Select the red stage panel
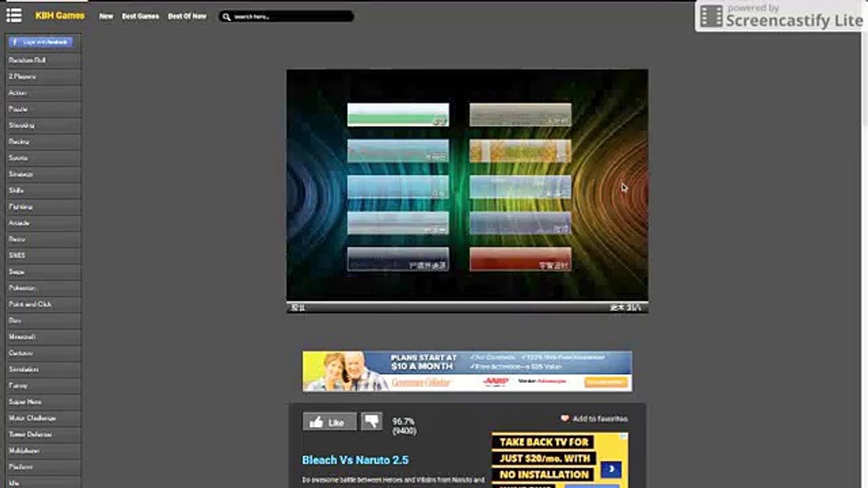The width and height of the screenshot is (868, 488). 520,259
